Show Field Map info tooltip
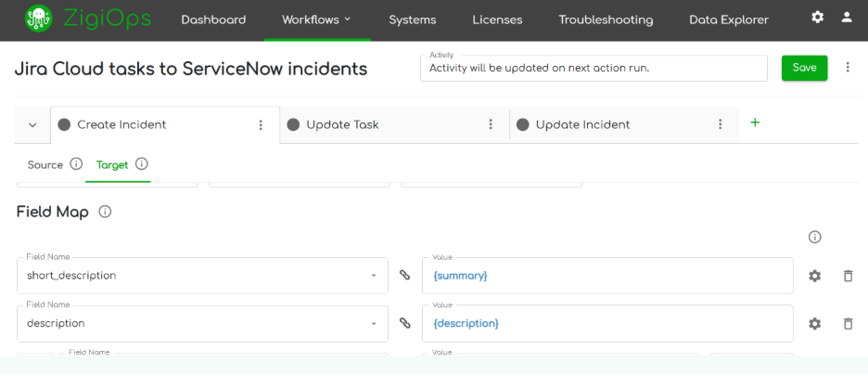This screenshot has width=868, height=376. (105, 212)
